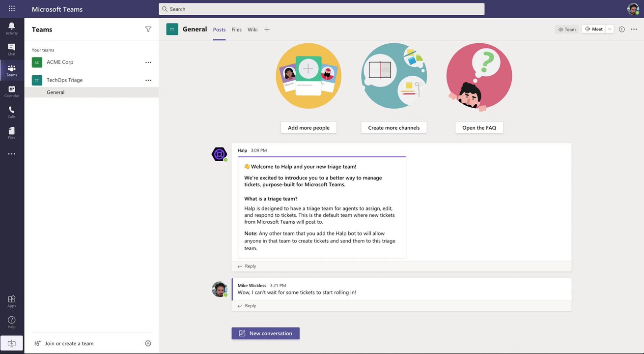Open Calls in the left rail
This screenshot has width=644, height=354.
pyautogui.click(x=12, y=112)
